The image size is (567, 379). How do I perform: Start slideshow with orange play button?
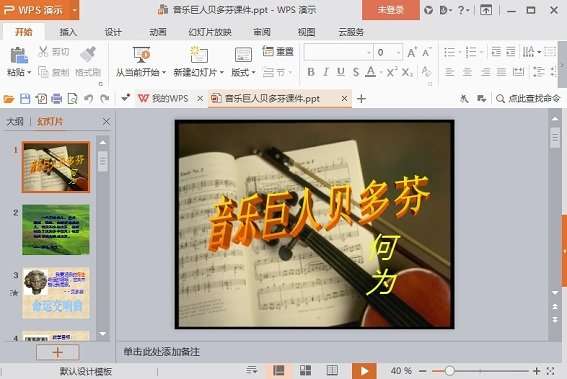[x=364, y=371]
